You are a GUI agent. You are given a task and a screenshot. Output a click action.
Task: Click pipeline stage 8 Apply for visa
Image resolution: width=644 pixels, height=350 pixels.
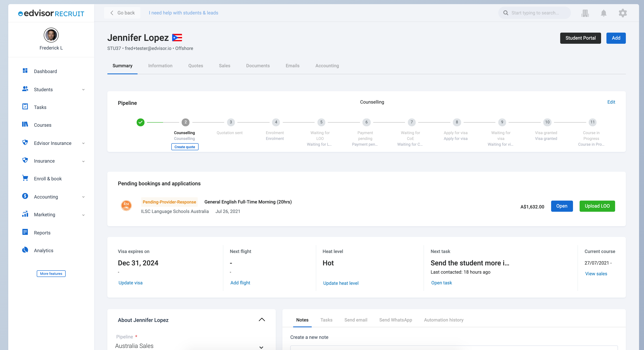[457, 122]
